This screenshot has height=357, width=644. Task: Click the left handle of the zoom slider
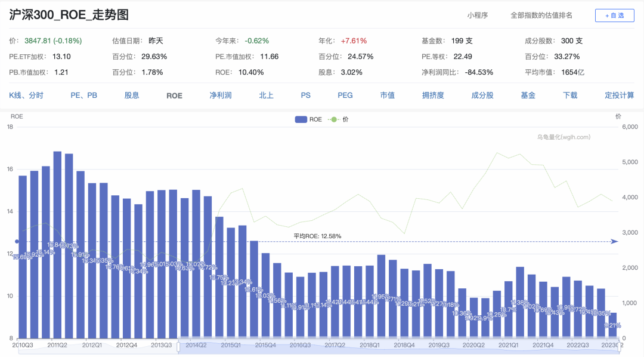[x=178, y=345]
